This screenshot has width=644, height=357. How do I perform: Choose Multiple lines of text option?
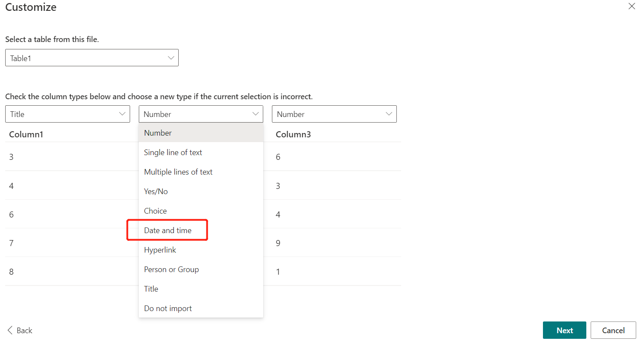click(201, 172)
